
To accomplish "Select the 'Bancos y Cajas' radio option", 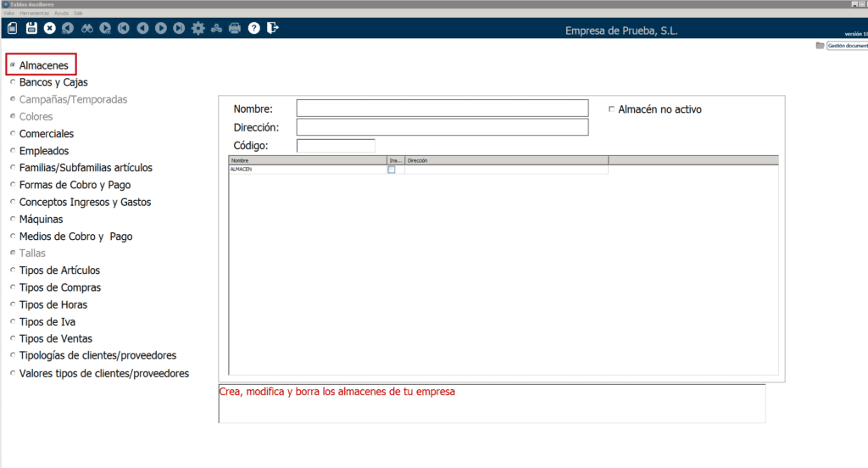I will (13, 83).
